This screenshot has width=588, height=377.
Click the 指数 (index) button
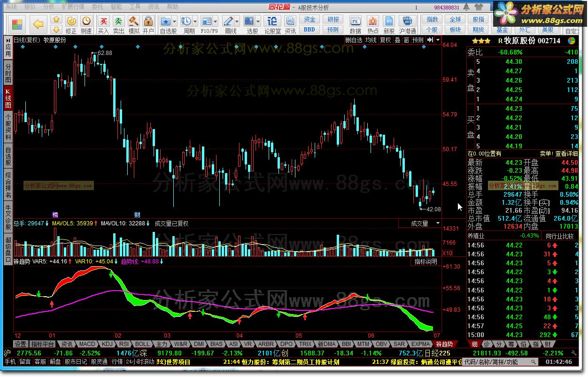click(x=432, y=20)
